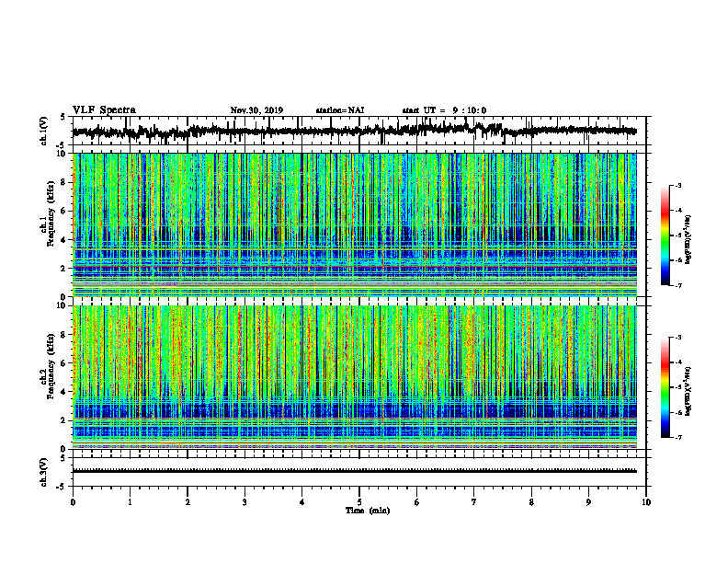
Task: Click the ch.2 "Frequency (kHz)" axis label
Action: click(x=51, y=365)
